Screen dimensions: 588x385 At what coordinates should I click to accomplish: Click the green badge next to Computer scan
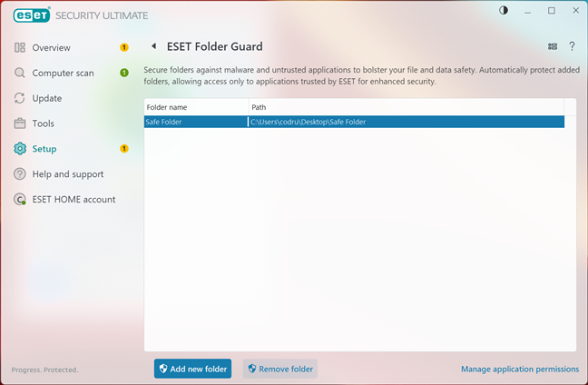[124, 73]
